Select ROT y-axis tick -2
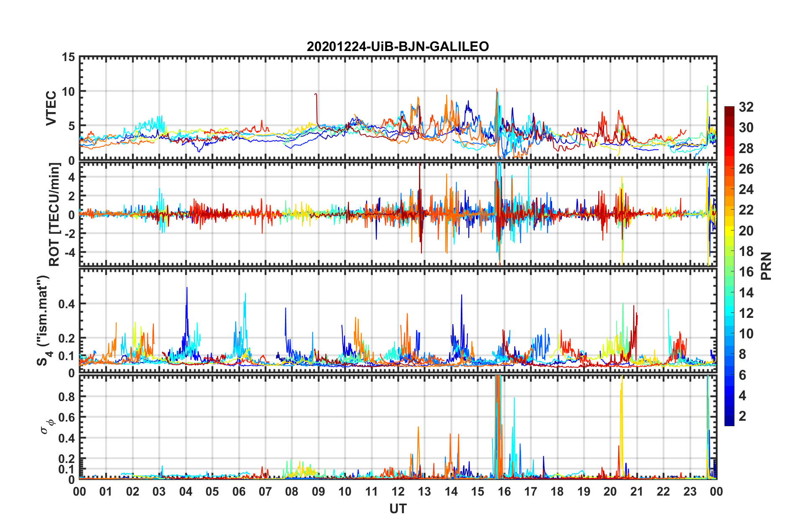Viewport: 796px width, 532px height. point(70,233)
